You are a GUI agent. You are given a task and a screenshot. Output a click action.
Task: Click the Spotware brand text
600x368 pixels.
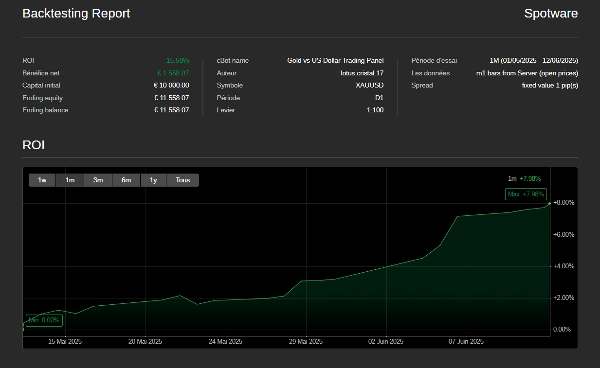point(551,13)
